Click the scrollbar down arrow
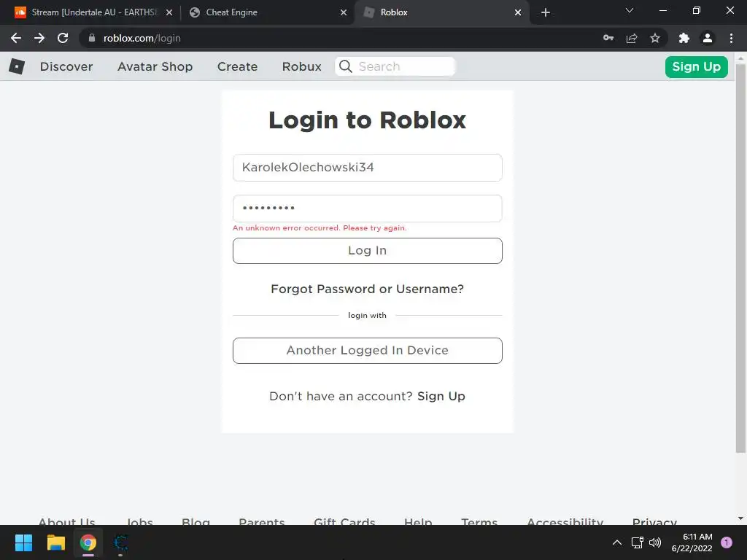 pos(740,518)
